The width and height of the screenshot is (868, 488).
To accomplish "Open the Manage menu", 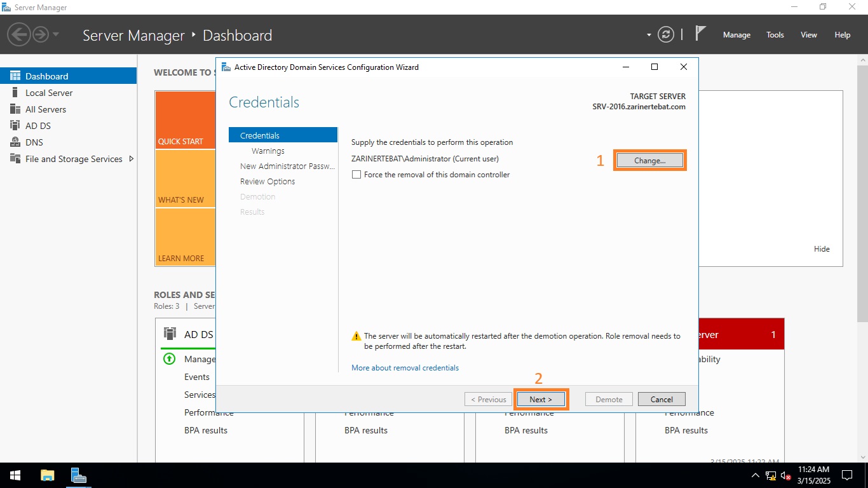I will (736, 35).
